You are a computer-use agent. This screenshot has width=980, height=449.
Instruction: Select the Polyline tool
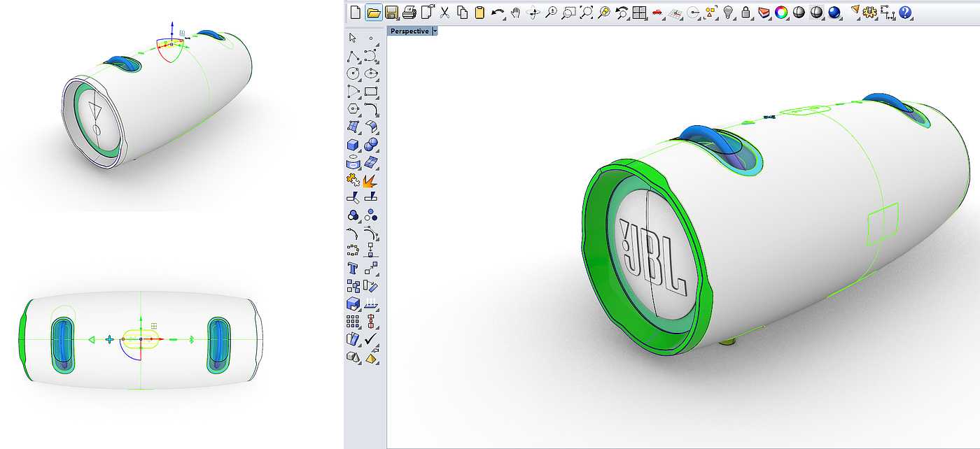[x=353, y=55]
